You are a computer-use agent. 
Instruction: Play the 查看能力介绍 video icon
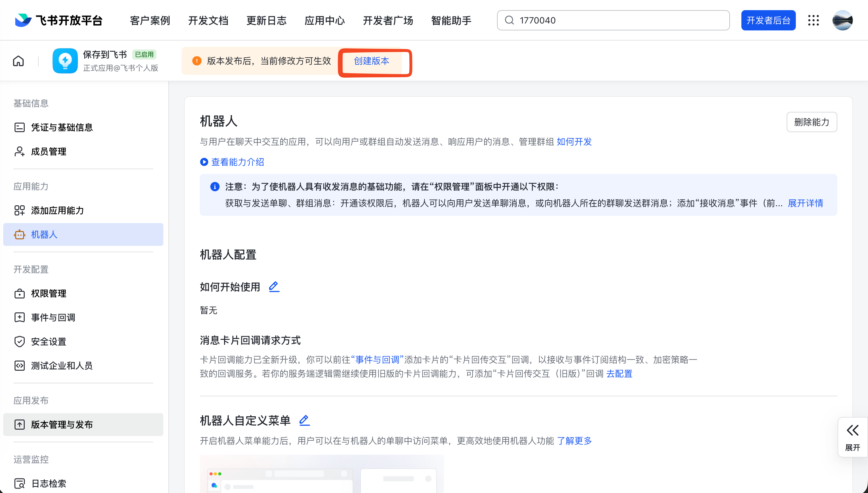pos(204,162)
